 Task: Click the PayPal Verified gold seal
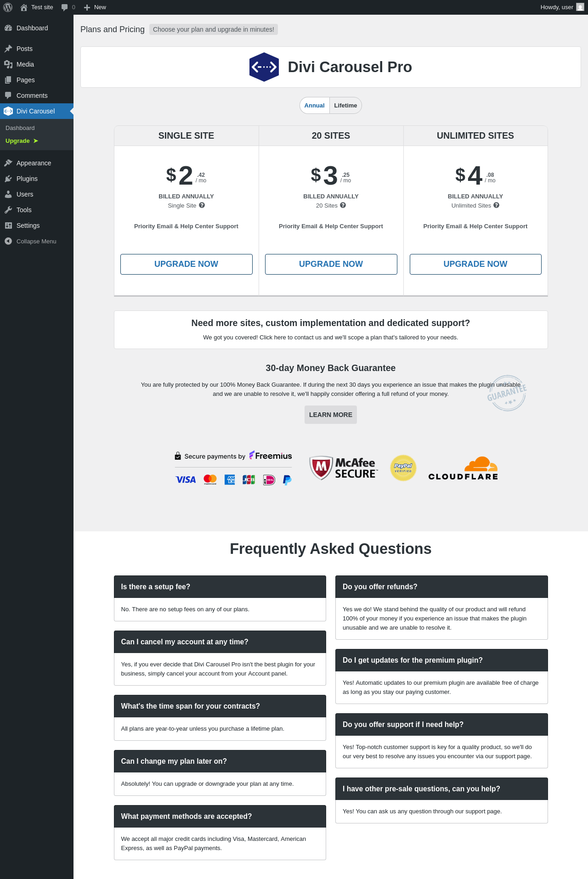(403, 468)
